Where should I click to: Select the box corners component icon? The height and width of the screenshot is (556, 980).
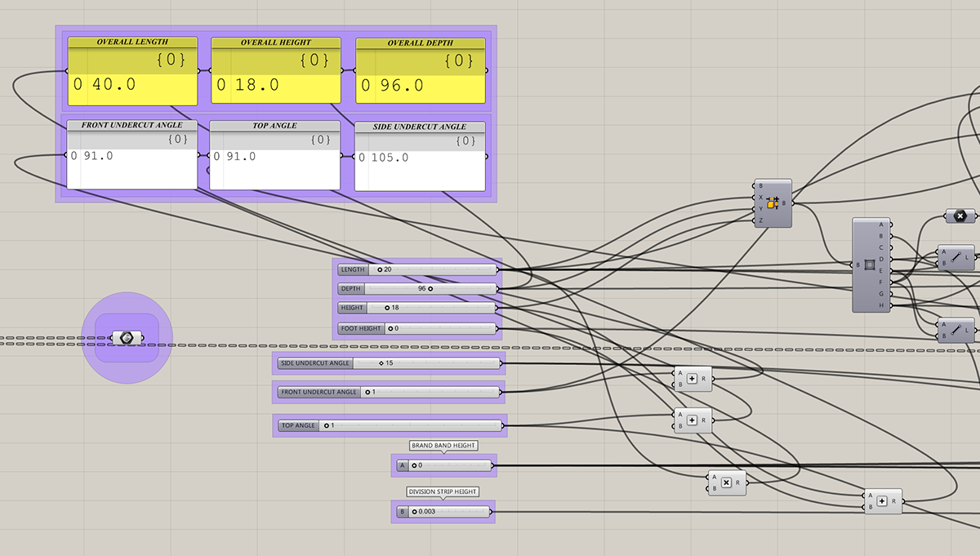(x=870, y=265)
